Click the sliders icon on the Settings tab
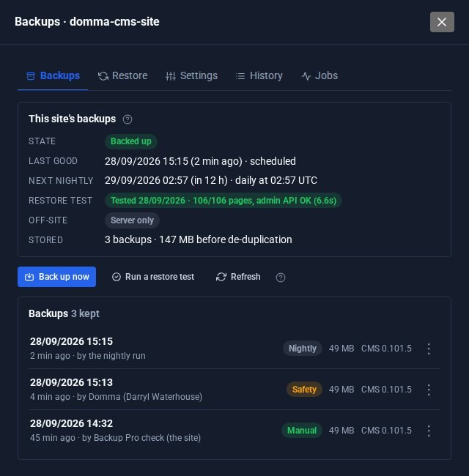This screenshot has width=469, height=476. pyautogui.click(x=171, y=76)
